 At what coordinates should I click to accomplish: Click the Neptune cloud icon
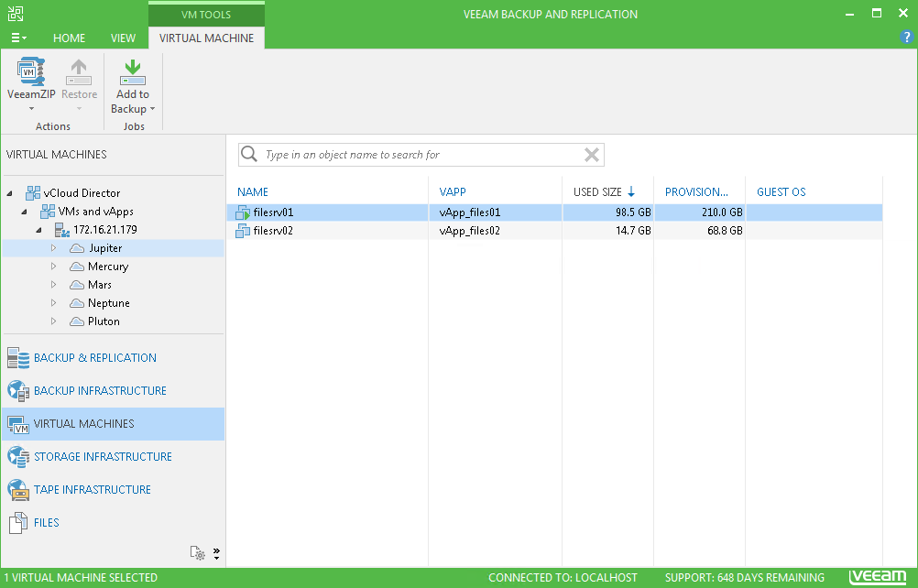click(x=77, y=303)
